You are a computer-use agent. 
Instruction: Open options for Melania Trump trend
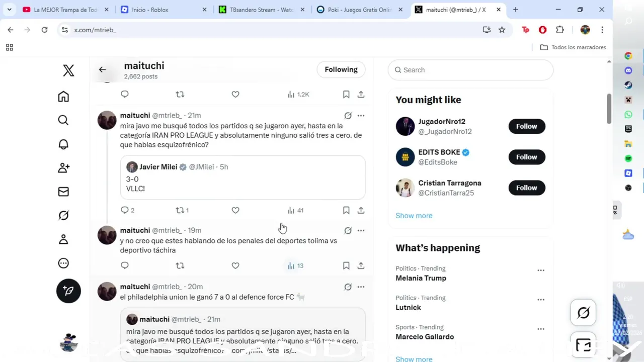click(x=541, y=270)
